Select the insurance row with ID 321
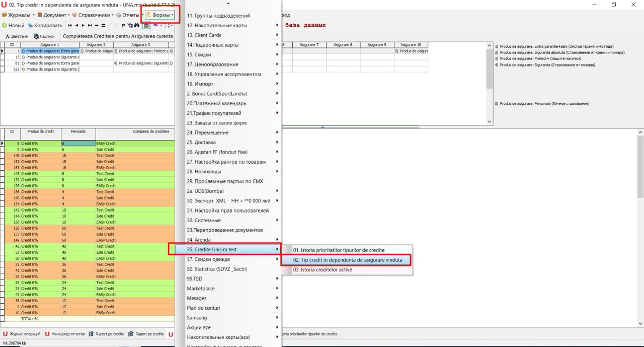The height and width of the screenshot is (347, 644). click(x=89, y=69)
